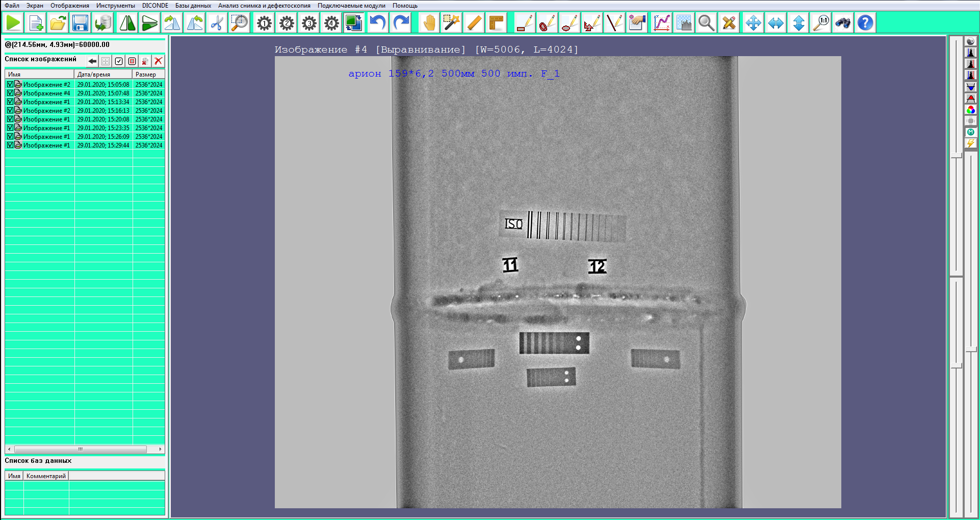Open the DICONDE menu

tap(155, 6)
